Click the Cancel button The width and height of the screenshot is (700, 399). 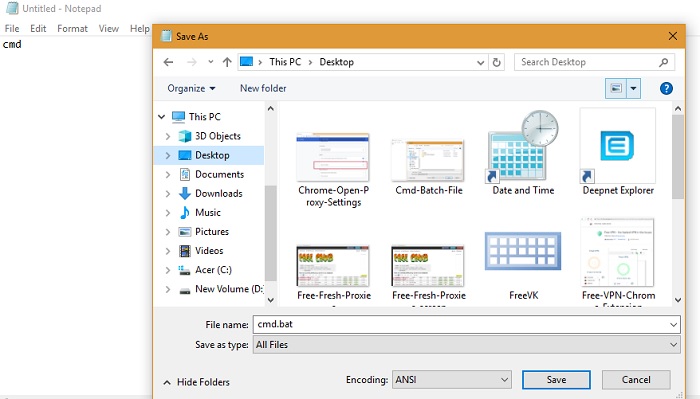coord(636,380)
